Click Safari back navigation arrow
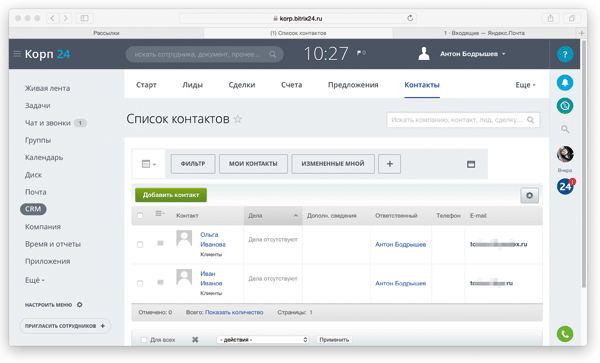 pos(52,18)
